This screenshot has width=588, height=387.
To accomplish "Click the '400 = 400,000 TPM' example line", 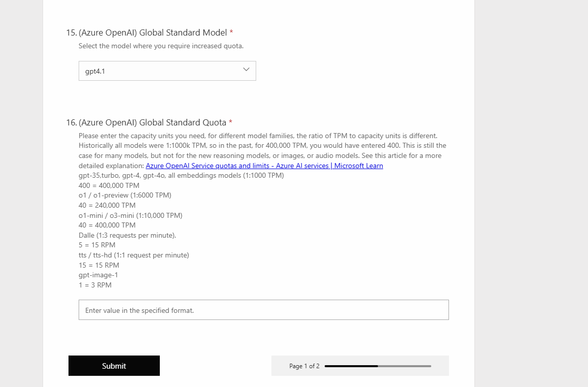I will (109, 185).
